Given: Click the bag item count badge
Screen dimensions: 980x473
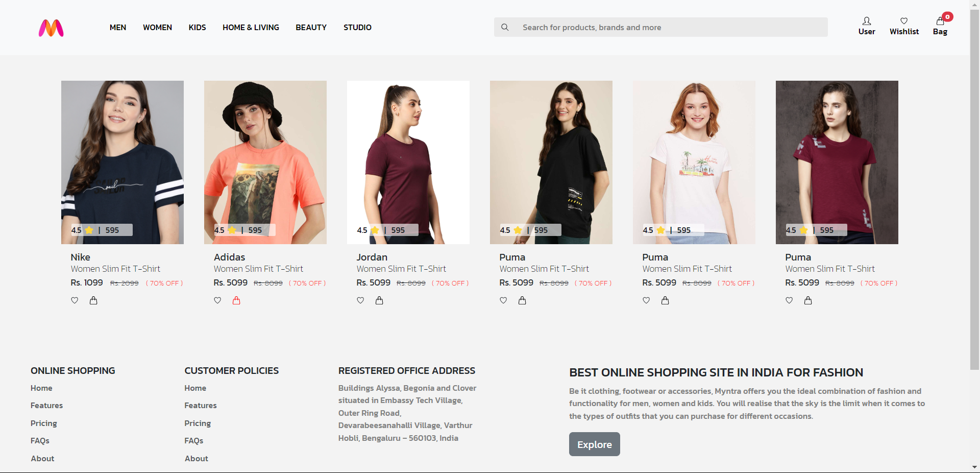Looking at the screenshot, I should [947, 17].
